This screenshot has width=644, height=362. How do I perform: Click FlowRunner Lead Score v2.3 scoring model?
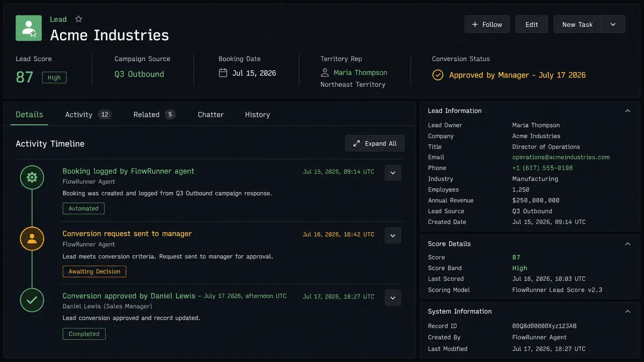[x=557, y=290]
